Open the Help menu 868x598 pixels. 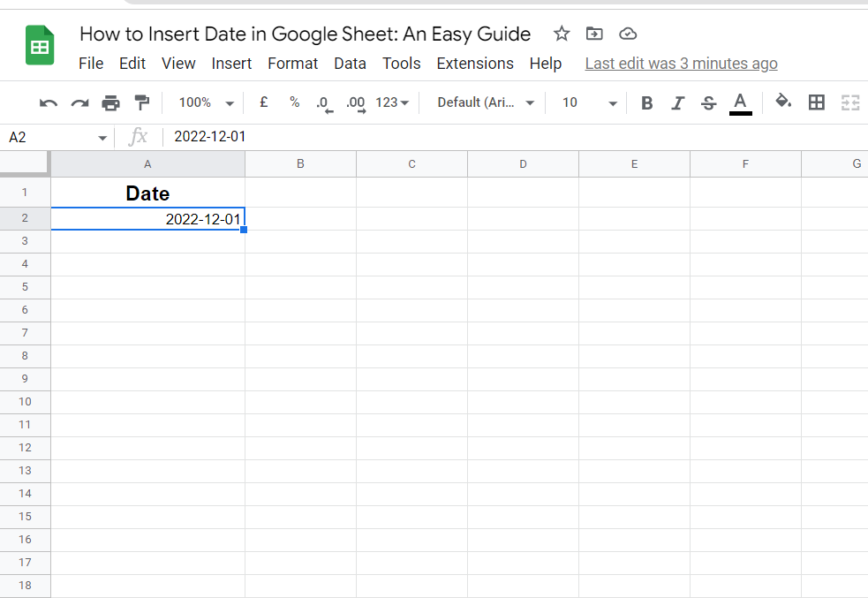(x=546, y=64)
